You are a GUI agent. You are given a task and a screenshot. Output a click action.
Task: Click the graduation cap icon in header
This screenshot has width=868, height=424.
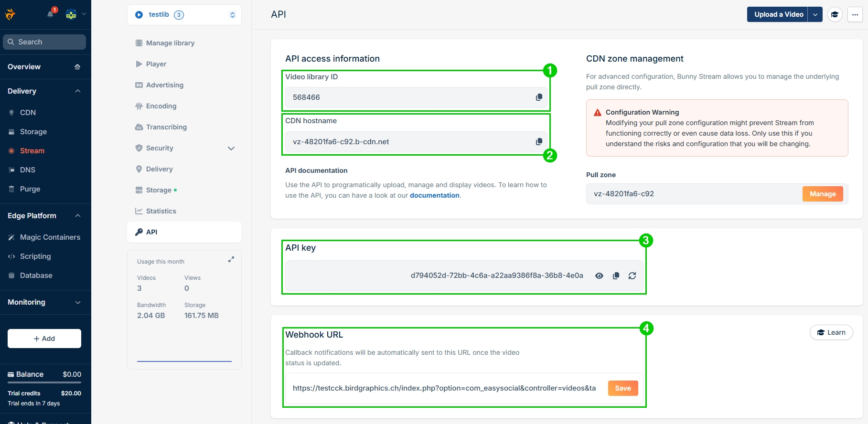[x=835, y=15]
